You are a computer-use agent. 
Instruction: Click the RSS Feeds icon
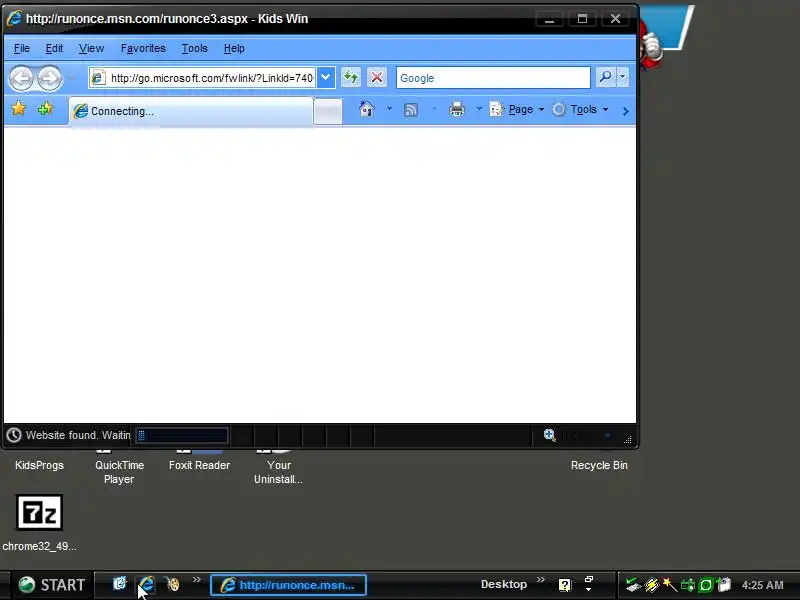[x=411, y=110]
